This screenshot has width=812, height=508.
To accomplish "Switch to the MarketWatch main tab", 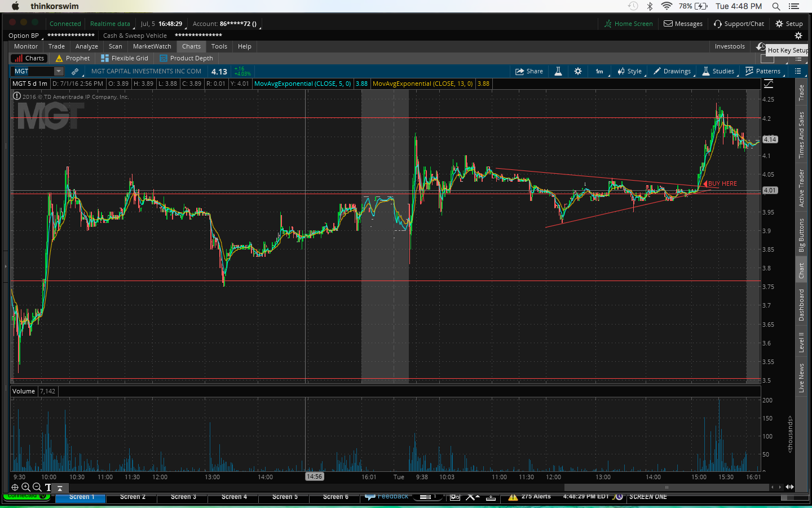I will point(152,46).
